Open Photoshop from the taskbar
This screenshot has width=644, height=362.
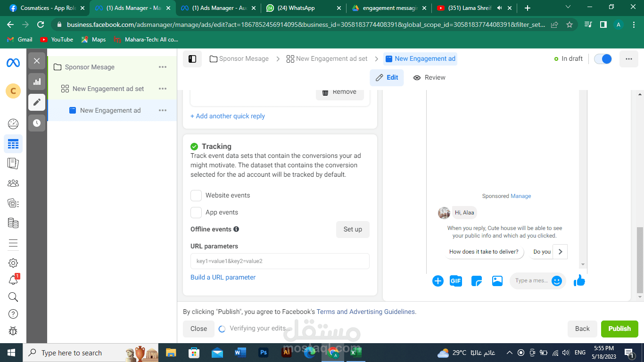click(x=264, y=352)
